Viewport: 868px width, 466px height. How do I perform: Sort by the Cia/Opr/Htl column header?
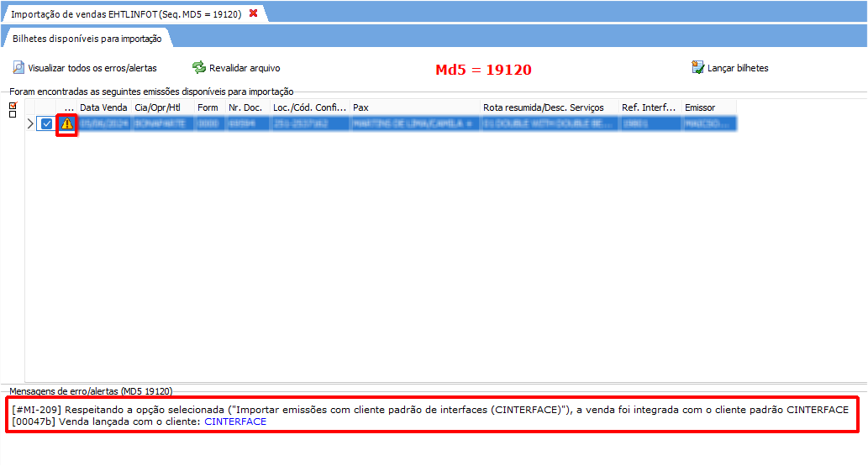tap(162, 107)
